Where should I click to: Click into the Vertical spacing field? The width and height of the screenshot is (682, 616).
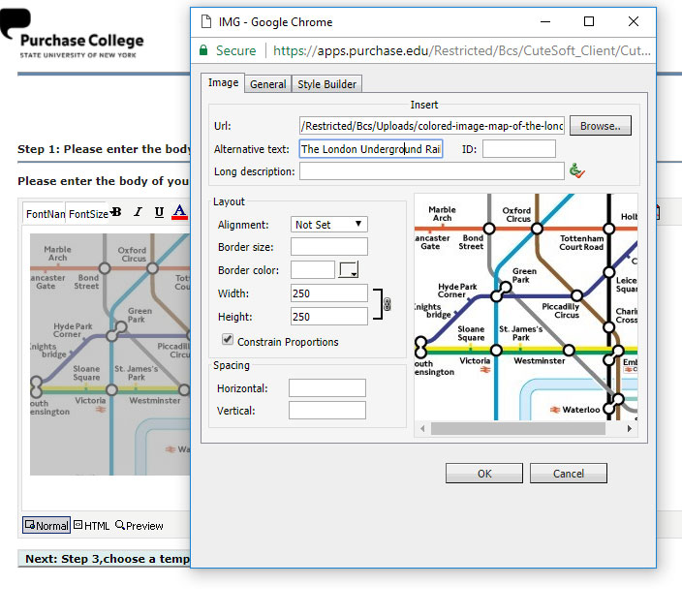(x=327, y=410)
